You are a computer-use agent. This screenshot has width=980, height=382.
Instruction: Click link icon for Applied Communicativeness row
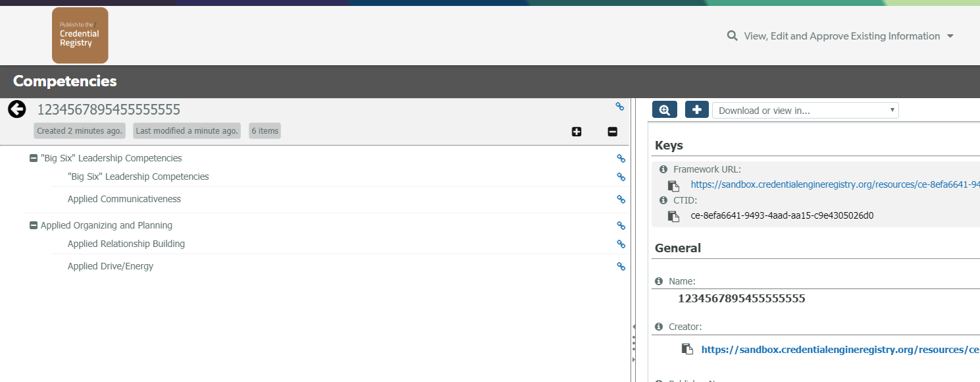tap(621, 199)
